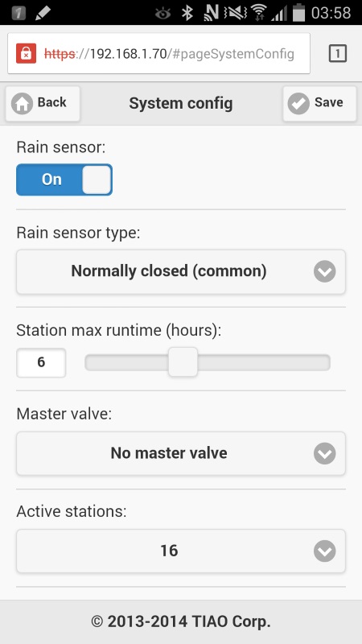
Task: Open the Rain sensor type dropdown
Action: 181,271
